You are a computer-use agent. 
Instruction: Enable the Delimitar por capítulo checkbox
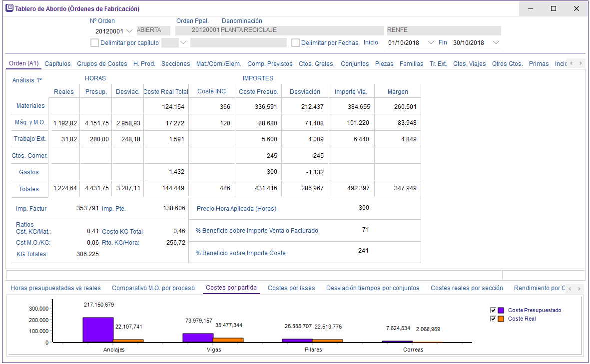(94, 43)
